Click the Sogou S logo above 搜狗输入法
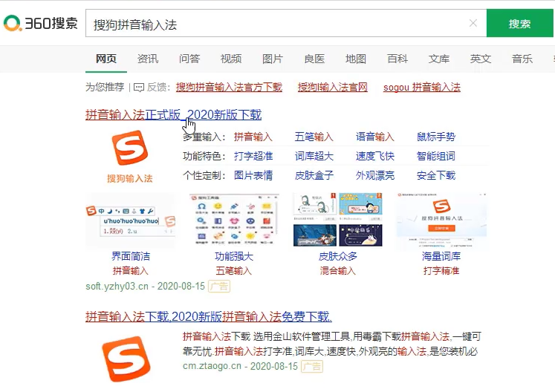Viewport: 555px width, 392px height. click(x=130, y=148)
